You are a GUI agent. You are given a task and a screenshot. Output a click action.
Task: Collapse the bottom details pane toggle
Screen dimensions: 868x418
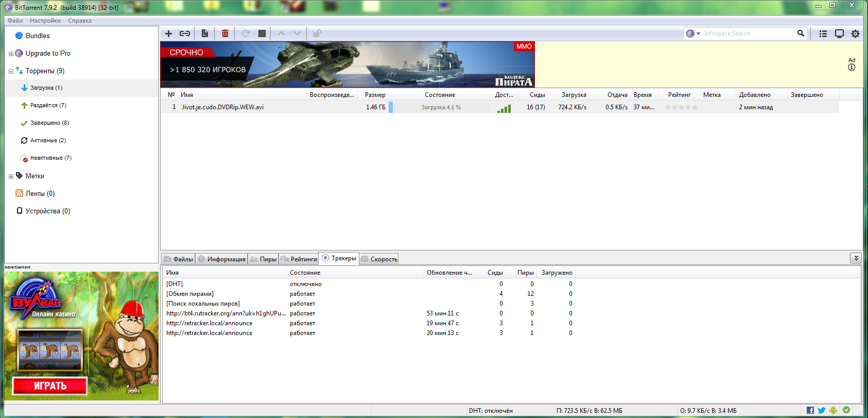tap(856, 258)
